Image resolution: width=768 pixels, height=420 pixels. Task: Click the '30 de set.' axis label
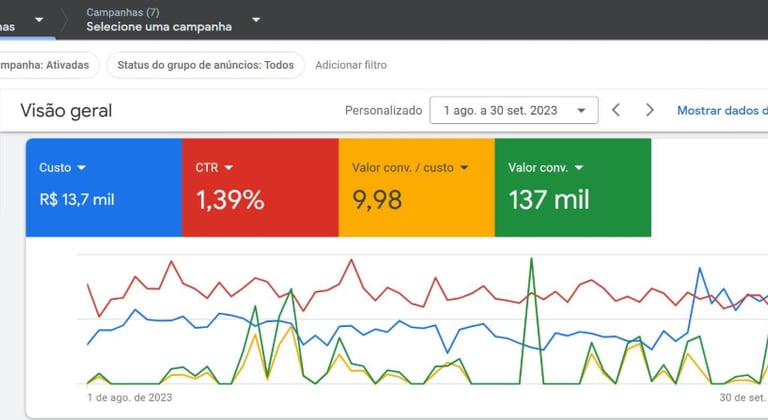pos(743,397)
